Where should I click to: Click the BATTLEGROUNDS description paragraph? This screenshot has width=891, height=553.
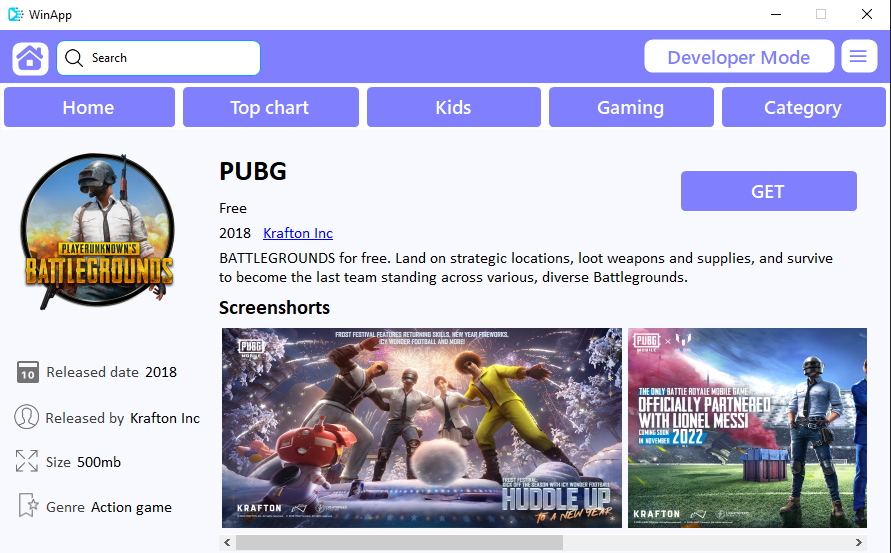pos(526,268)
